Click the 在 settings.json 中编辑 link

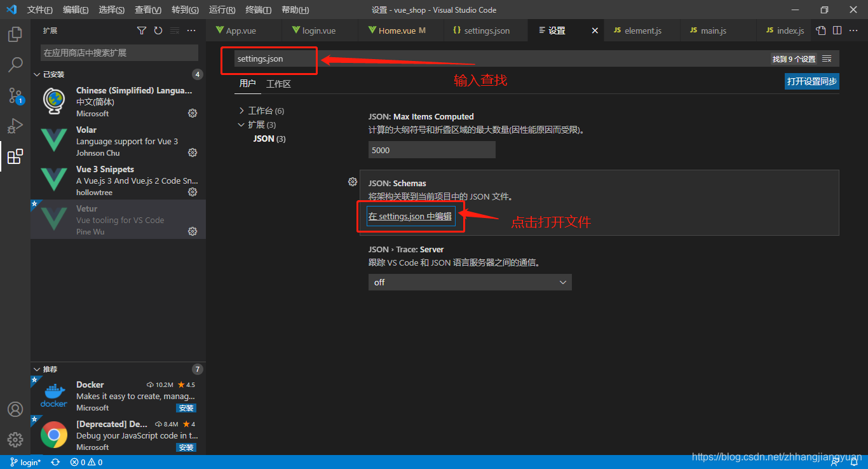click(x=410, y=216)
